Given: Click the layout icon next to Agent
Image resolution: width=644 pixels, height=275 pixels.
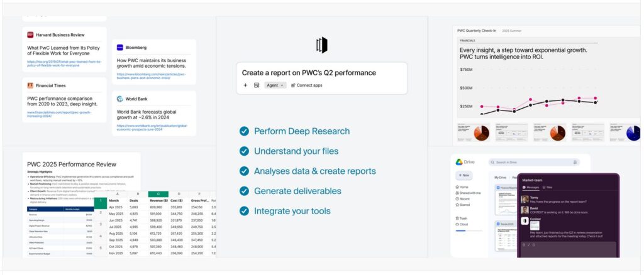Looking at the screenshot, I should point(257,85).
